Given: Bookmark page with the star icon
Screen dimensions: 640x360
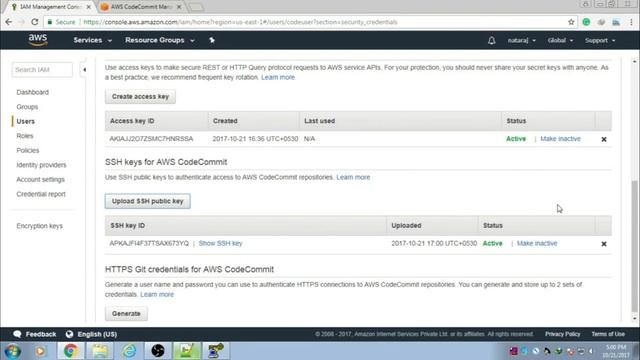Looking at the screenshot, I should (571, 22).
